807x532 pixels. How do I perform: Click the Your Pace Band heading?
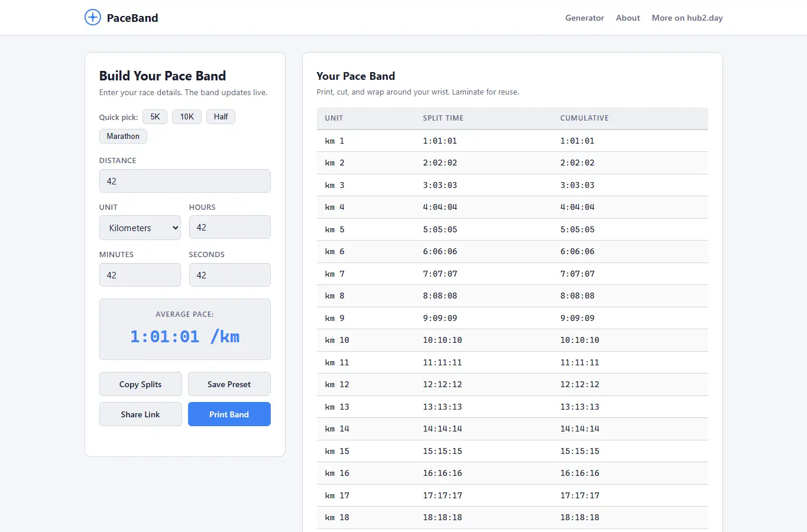355,76
